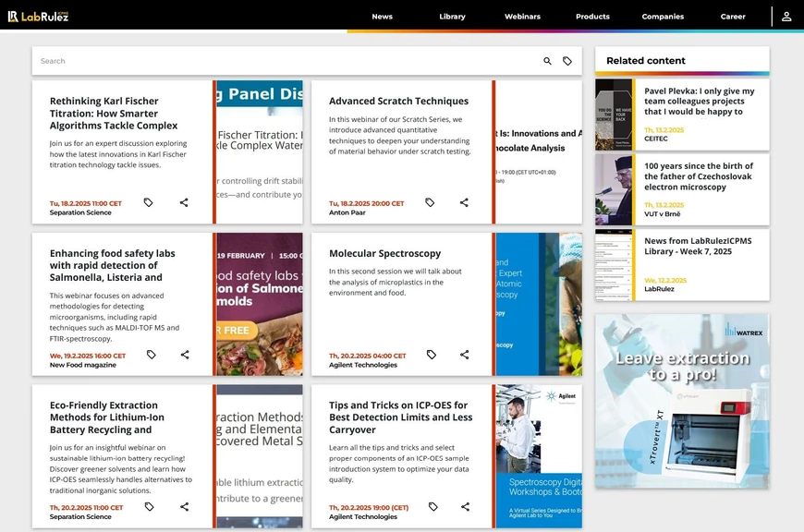Click Agilent Technologies under Molecular Spectroscopy
The width and height of the screenshot is (804, 532).
point(363,365)
